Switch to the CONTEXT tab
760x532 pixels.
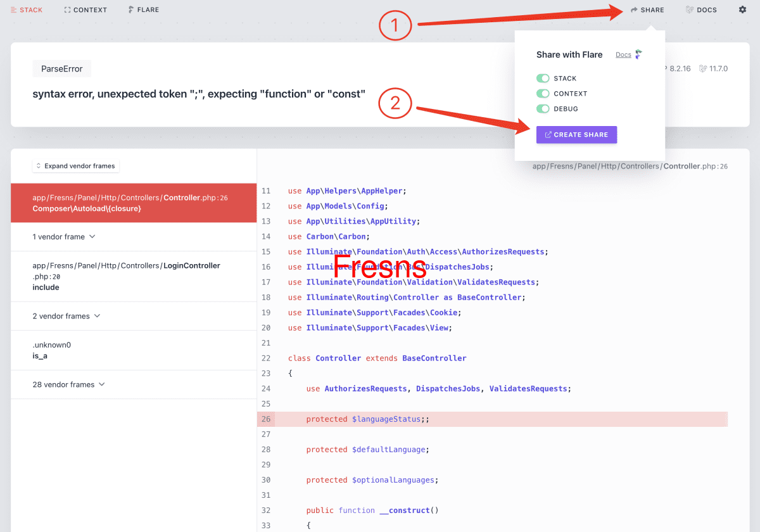tap(85, 9)
